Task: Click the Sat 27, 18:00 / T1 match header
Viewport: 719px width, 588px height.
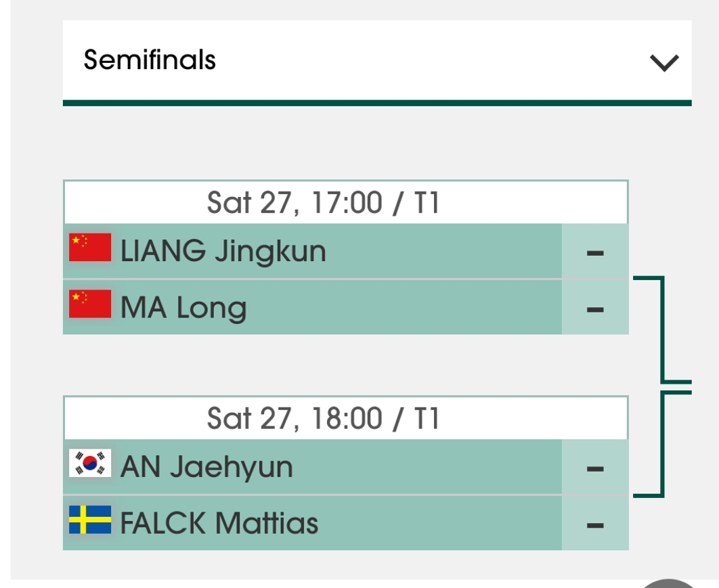Action: (346, 418)
